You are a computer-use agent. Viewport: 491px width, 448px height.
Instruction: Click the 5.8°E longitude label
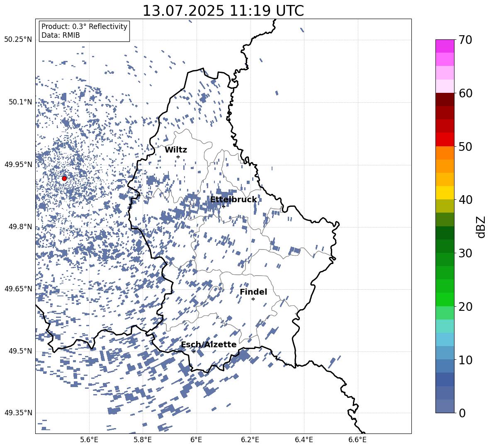coord(143,440)
